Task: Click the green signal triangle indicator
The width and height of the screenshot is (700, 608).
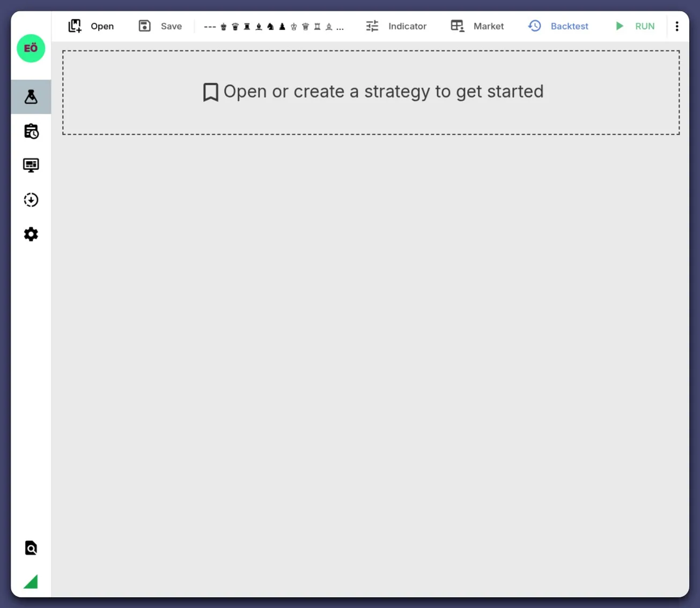Action: (x=31, y=582)
